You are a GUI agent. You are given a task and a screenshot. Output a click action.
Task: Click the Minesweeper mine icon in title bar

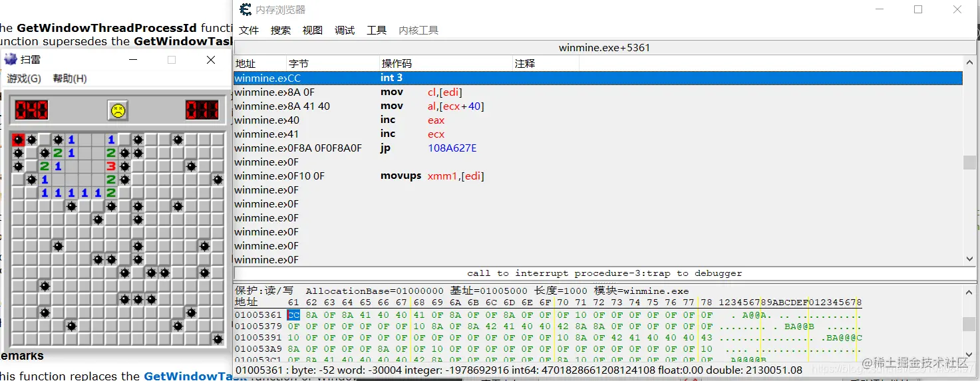point(11,59)
